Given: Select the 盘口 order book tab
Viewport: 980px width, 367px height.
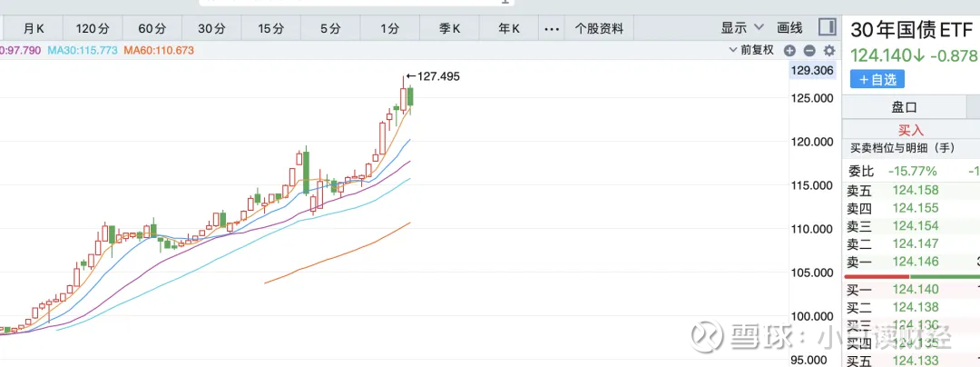Looking at the screenshot, I should 910,107.
